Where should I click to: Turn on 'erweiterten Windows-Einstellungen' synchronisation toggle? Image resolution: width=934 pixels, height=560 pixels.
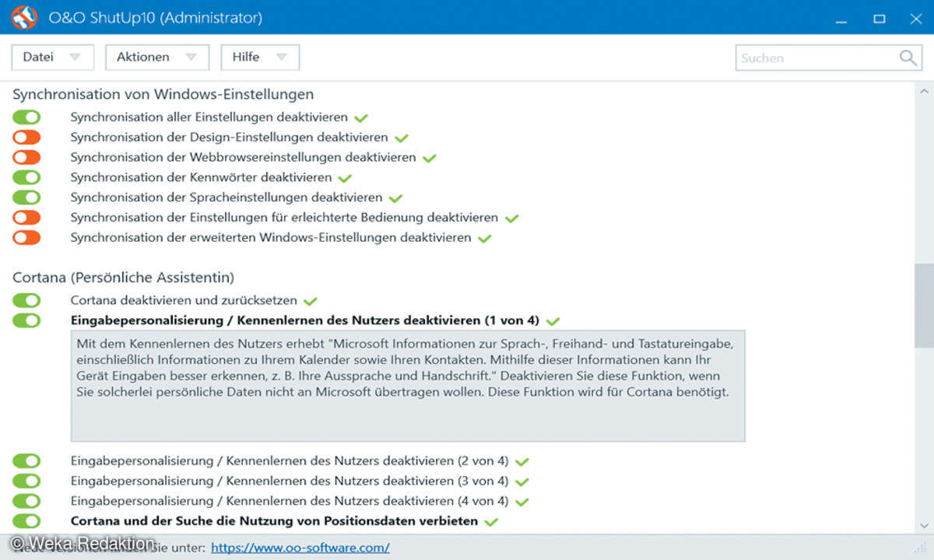coord(26,237)
